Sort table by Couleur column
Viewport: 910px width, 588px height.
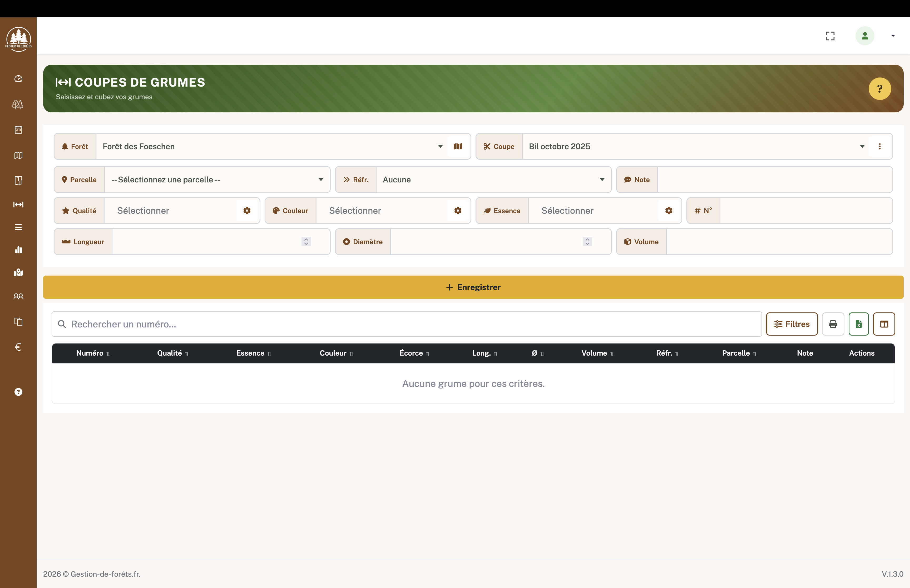[x=336, y=353]
